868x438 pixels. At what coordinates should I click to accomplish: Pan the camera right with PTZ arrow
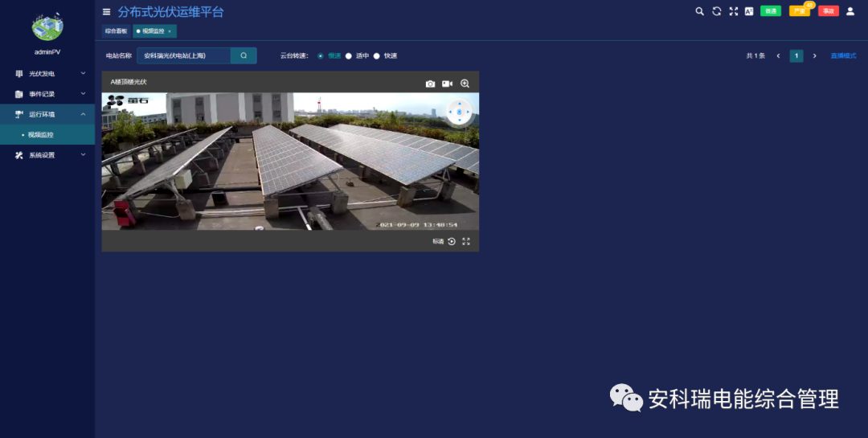point(469,112)
